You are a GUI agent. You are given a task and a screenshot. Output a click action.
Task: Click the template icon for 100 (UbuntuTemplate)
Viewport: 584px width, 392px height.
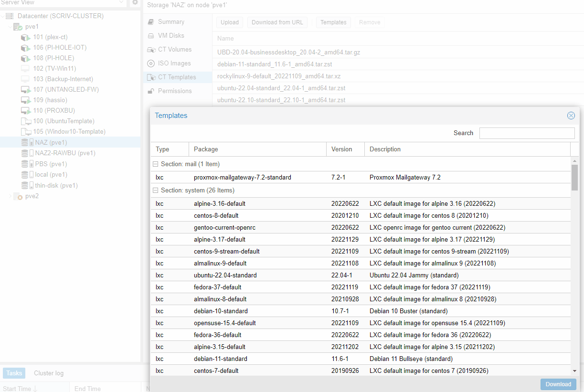(x=25, y=121)
